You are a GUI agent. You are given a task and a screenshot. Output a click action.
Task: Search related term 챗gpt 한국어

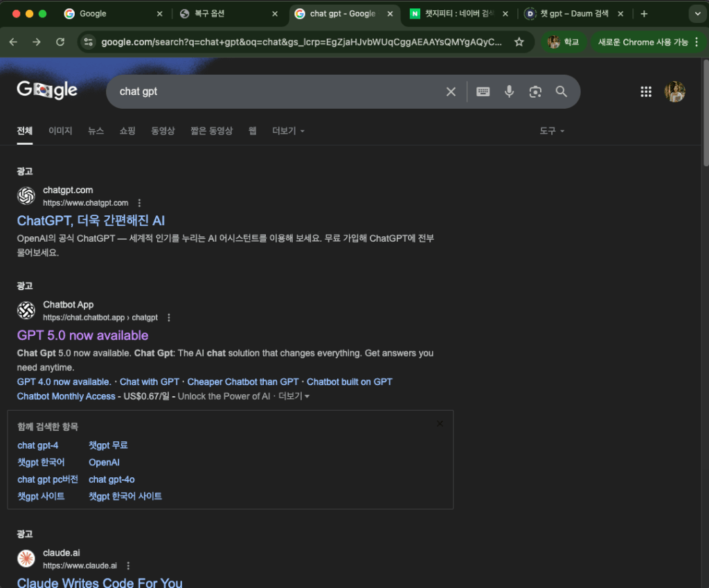tap(41, 462)
